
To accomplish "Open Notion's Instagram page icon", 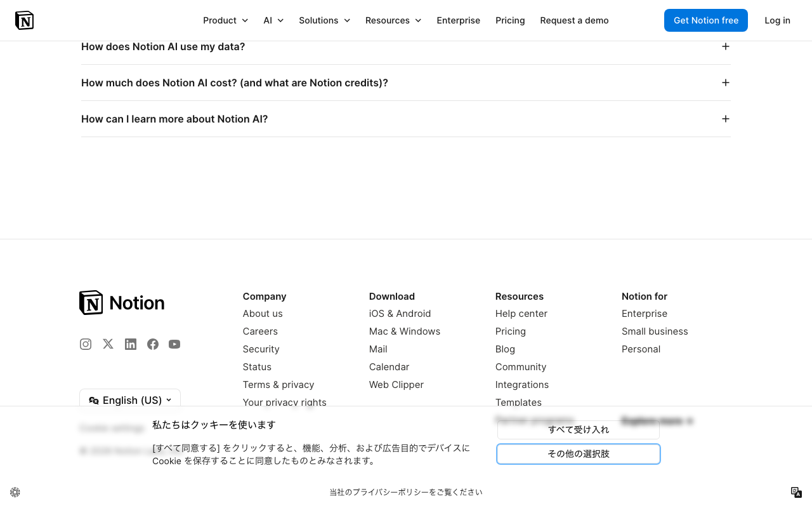I will pos(86,344).
